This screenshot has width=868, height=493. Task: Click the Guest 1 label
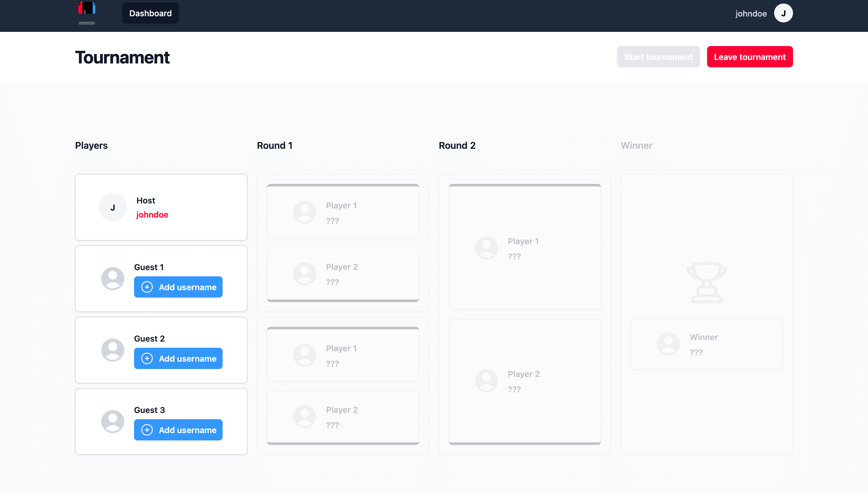point(149,267)
